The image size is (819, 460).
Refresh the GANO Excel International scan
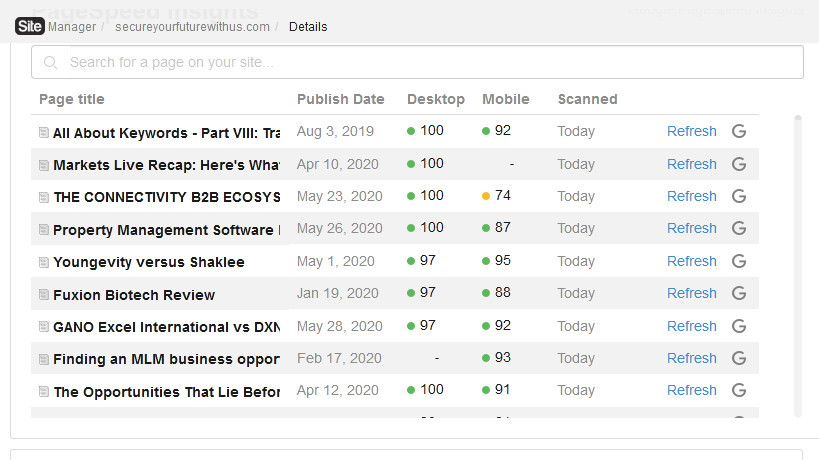point(692,326)
